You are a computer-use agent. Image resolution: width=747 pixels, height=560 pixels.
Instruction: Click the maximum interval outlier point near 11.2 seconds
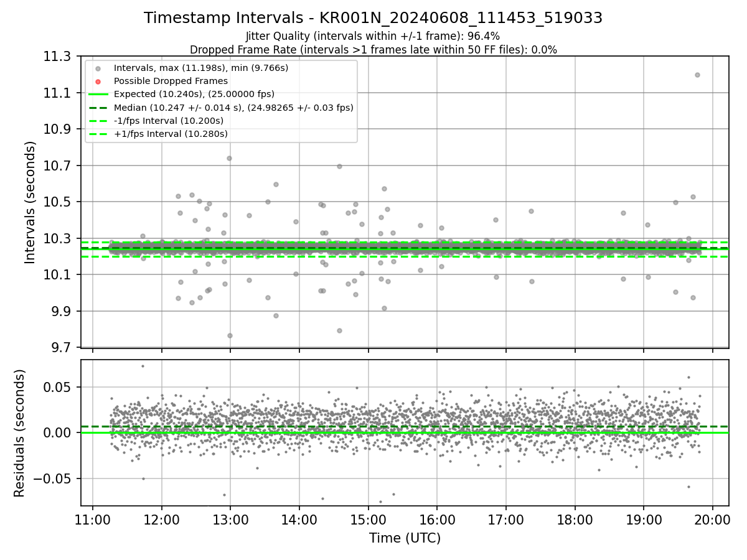(x=697, y=75)
